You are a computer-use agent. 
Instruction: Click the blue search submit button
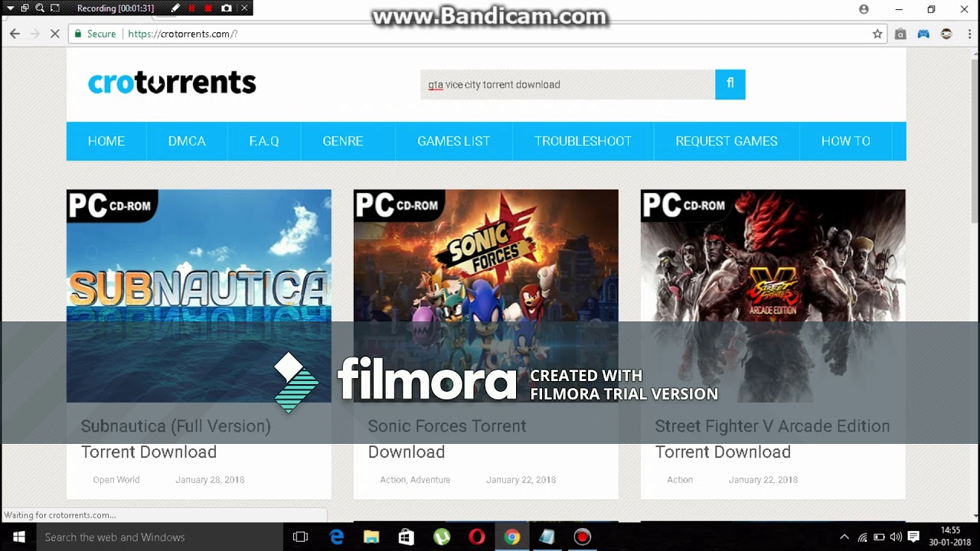coord(730,84)
